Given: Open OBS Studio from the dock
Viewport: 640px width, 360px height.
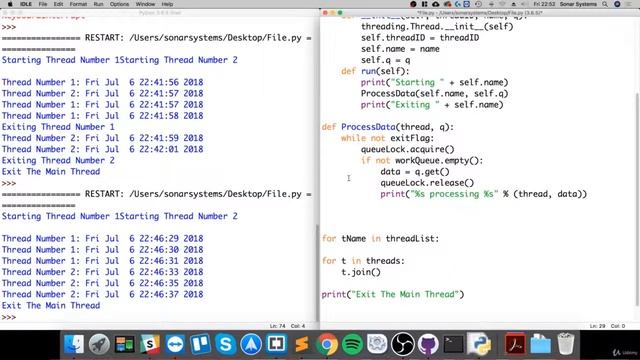Looking at the screenshot, I should click(403, 344).
